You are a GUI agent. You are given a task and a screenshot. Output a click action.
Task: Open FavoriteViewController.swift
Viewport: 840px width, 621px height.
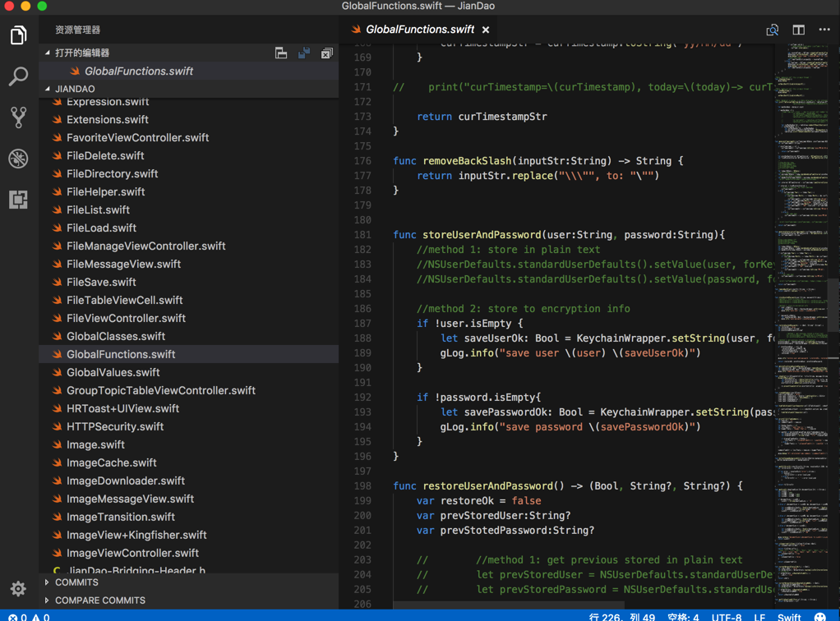coord(188,137)
